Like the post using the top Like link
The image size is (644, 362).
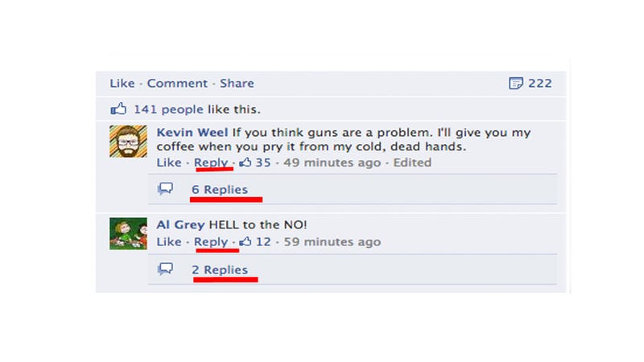122,84
